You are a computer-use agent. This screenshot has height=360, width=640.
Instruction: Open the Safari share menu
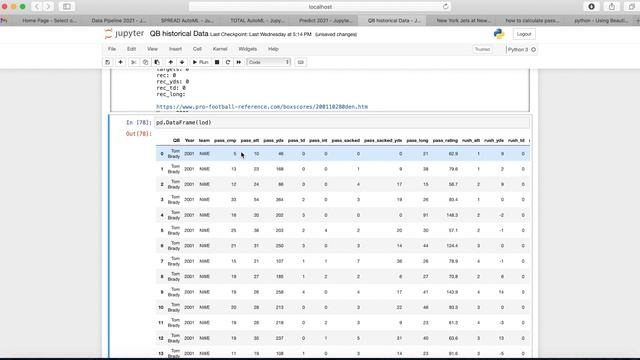click(x=612, y=7)
